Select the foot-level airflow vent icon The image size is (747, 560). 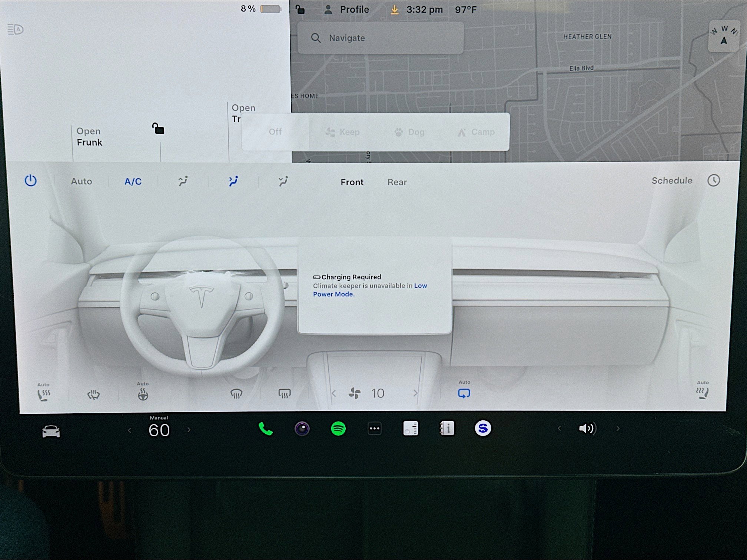(283, 181)
